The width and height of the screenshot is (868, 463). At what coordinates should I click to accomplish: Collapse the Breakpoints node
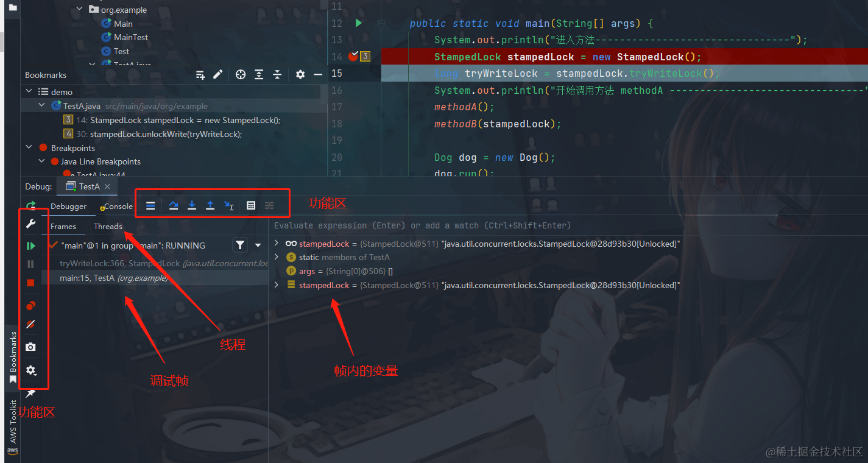point(29,147)
